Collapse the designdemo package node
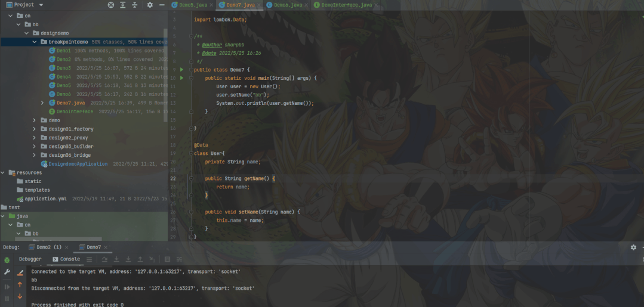Viewport: 644px width, 307px height. tap(26, 33)
